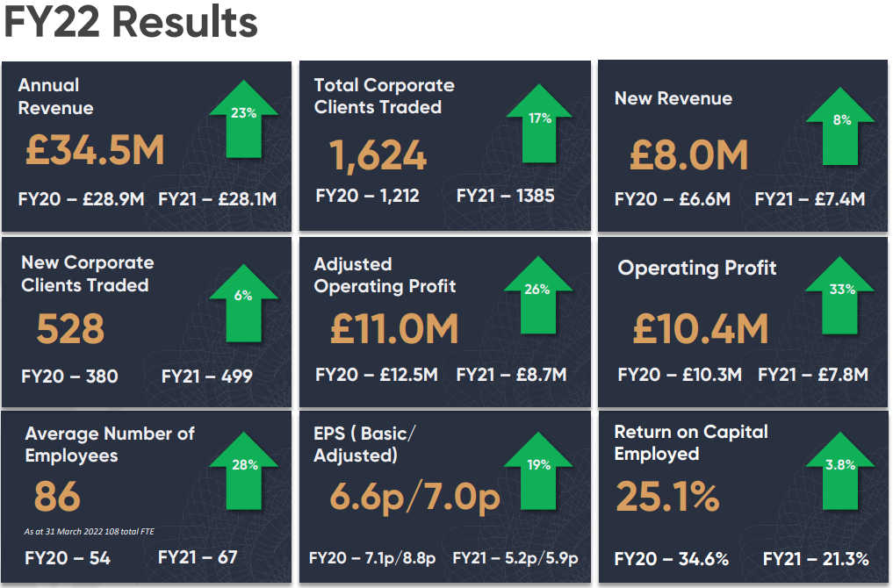Click the 528 new clients number

pyautogui.click(x=70, y=329)
